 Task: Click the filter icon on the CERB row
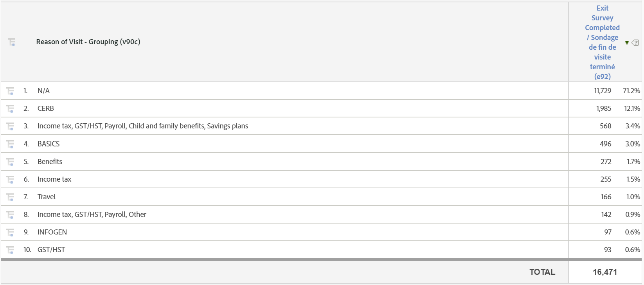[x=10, y=108]
